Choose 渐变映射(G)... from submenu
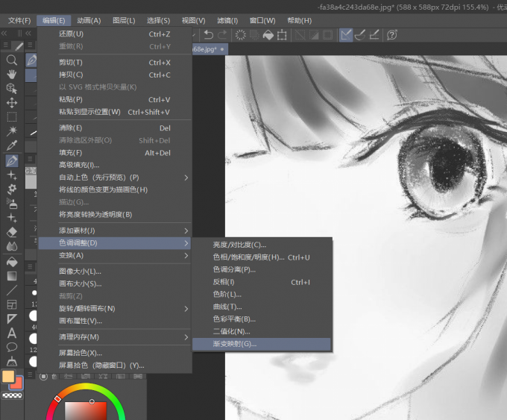This screenshot has width=507, height=420. [x=261, y=345]
